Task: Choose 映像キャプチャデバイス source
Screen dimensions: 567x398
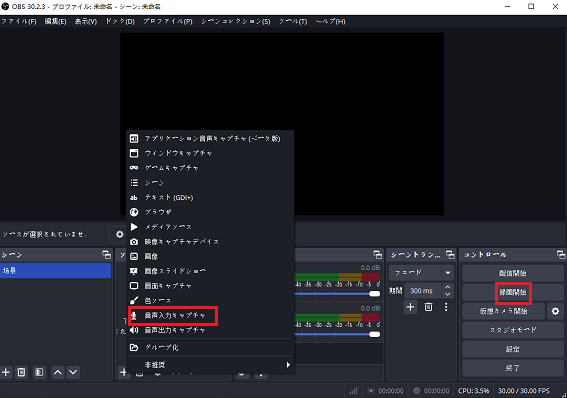Action: tap(210, 242)
